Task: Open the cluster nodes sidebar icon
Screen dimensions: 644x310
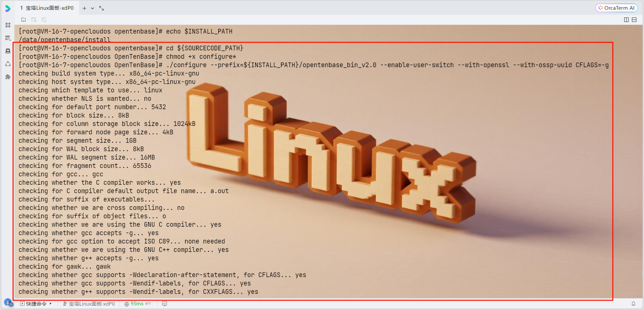Action: 8,64
